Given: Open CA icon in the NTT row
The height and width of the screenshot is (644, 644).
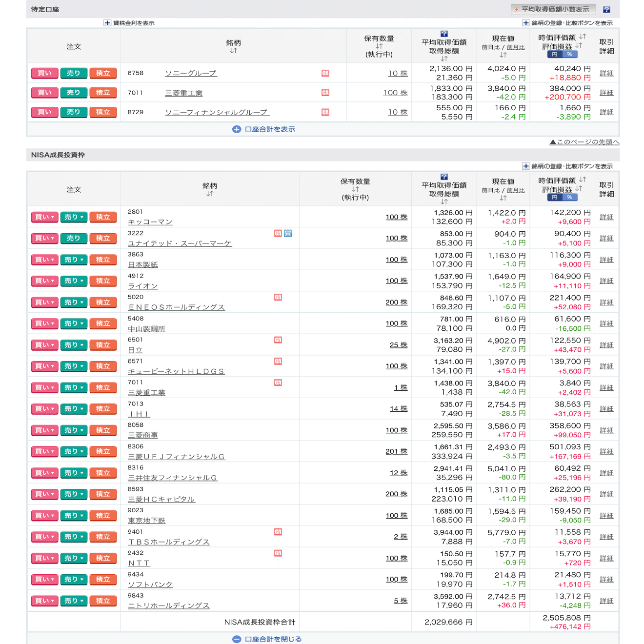Looking at the screenshot, I should (x=278, y=553).
